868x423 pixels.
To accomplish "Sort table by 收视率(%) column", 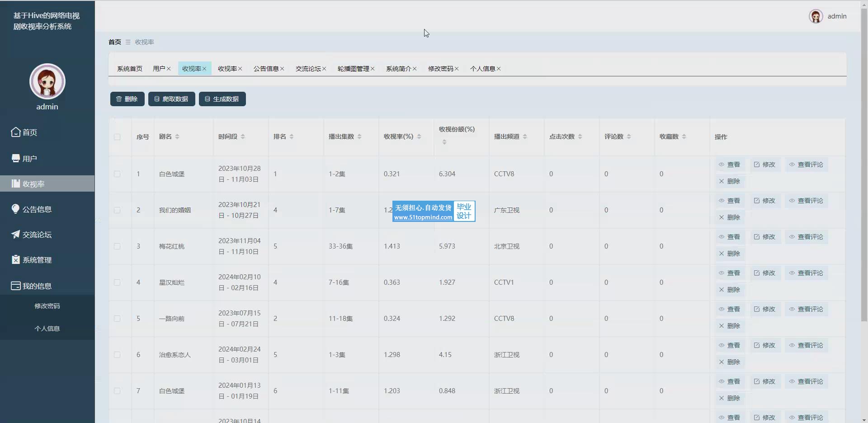I will [x=419, y=136].
